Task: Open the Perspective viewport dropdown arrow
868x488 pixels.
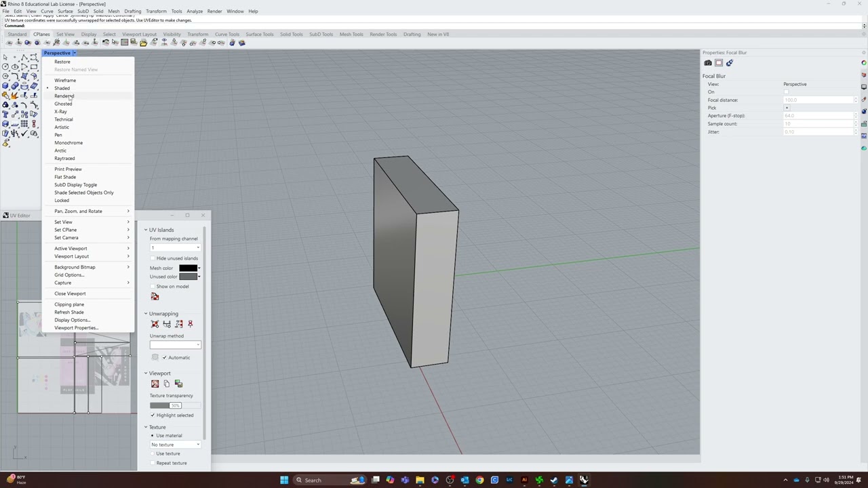Action: tap(74, 53)
